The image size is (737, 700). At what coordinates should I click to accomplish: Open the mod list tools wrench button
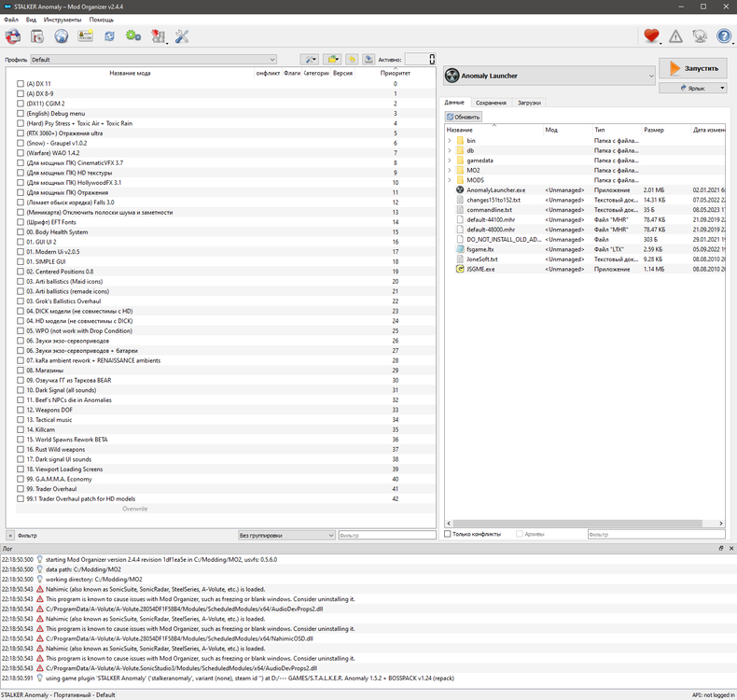(310, 59)
